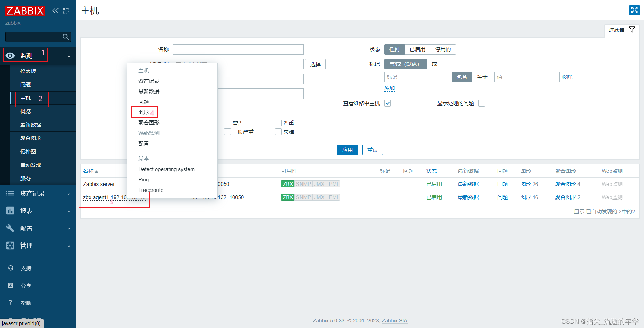Expand the 管理 menu chevron

pos(69,246)
